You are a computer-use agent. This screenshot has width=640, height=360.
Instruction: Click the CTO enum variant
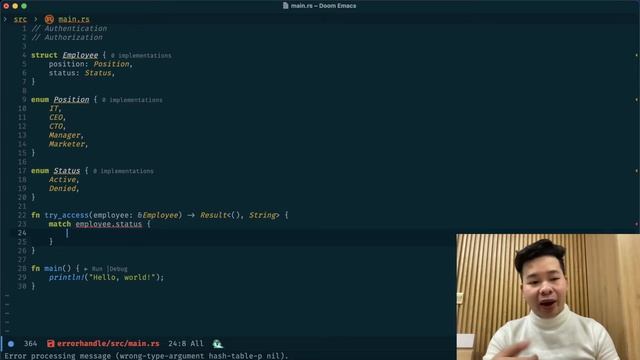[56, 127]
